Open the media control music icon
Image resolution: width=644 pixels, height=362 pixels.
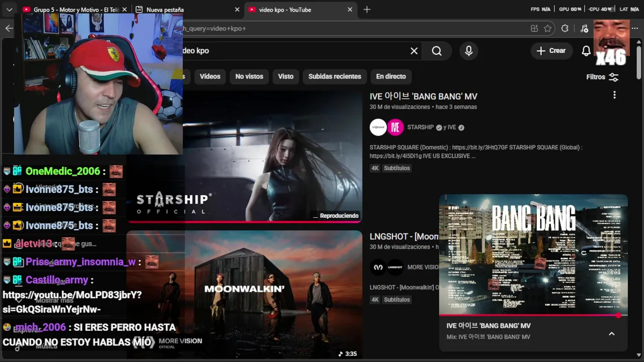(x=584, y=29)
